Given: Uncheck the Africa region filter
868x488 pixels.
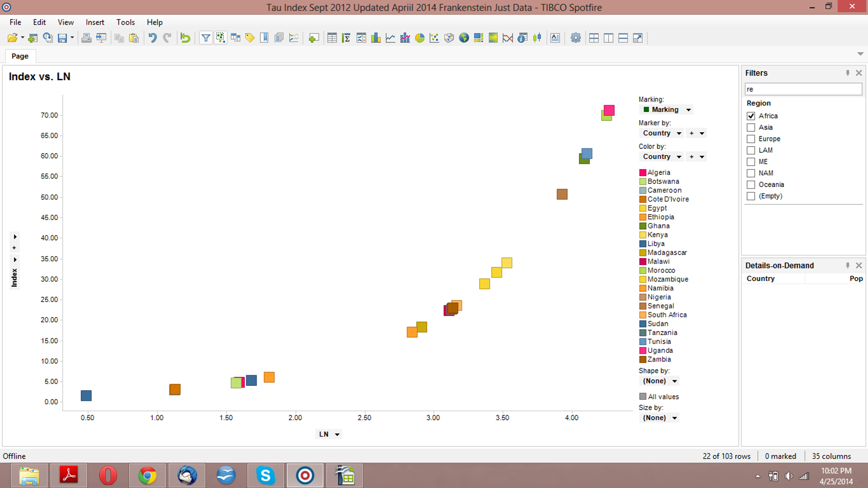Looking at the screenshot, I should click(751, 116).
